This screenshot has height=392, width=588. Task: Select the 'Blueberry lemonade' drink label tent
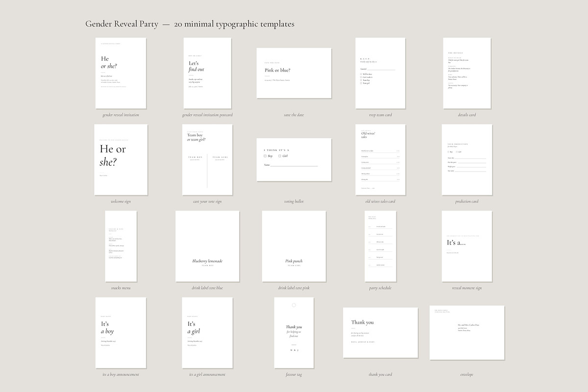pyautogui.click(x=207, y=246)
